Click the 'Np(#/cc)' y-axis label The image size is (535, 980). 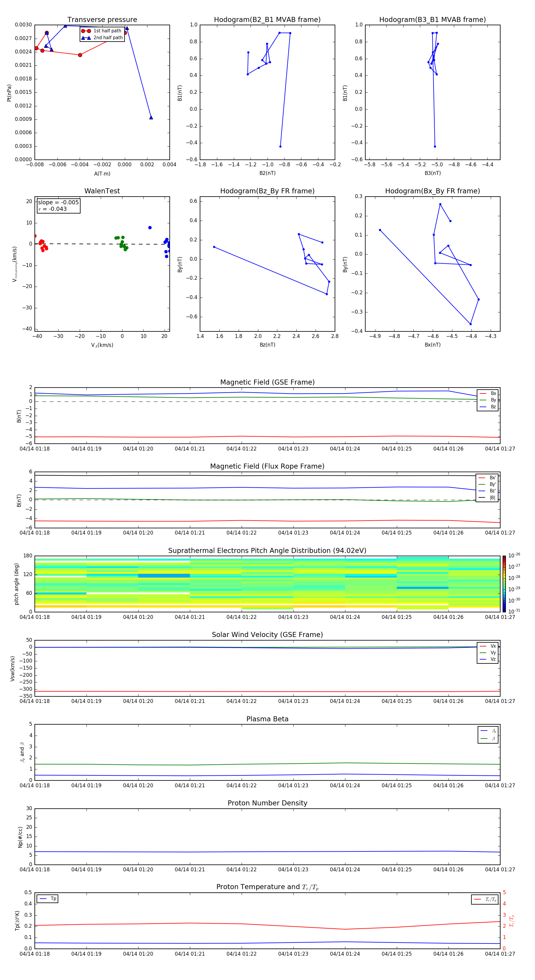(20, 837)
